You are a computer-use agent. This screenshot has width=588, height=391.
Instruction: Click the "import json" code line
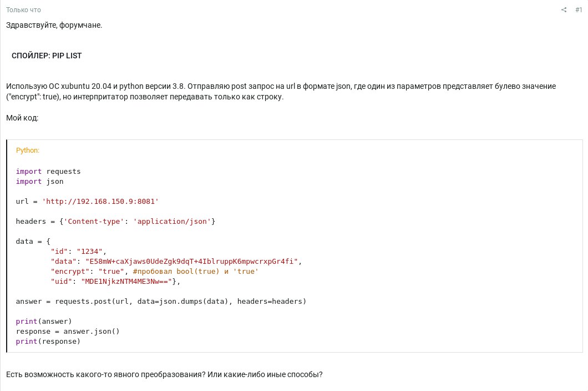pyautogui.click(x=39, y=182)
